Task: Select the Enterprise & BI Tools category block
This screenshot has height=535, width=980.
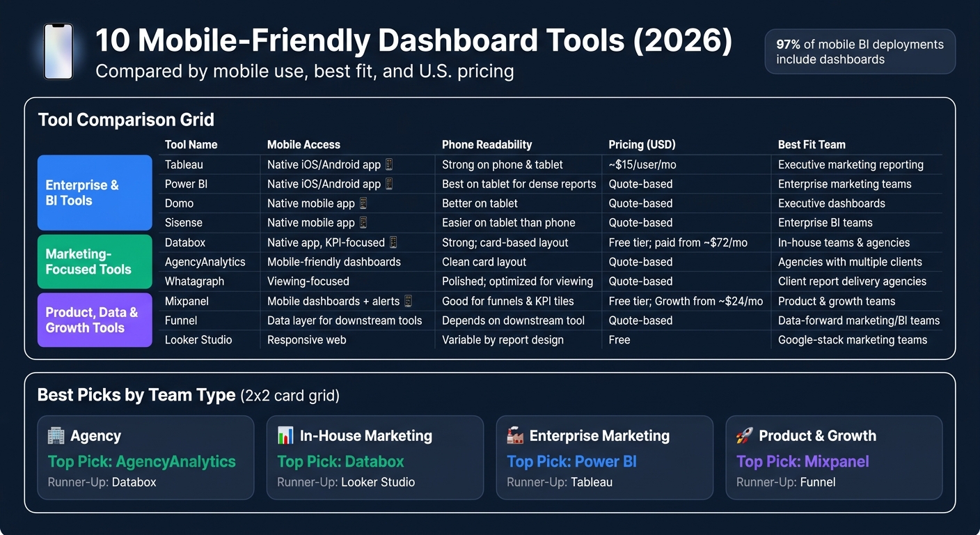Action: pos(95,193)
